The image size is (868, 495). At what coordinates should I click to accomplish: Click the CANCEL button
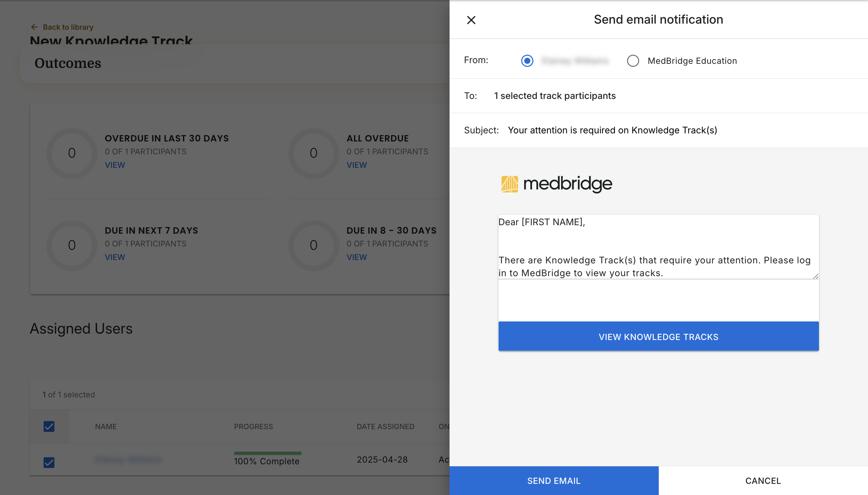coord(763,480)
